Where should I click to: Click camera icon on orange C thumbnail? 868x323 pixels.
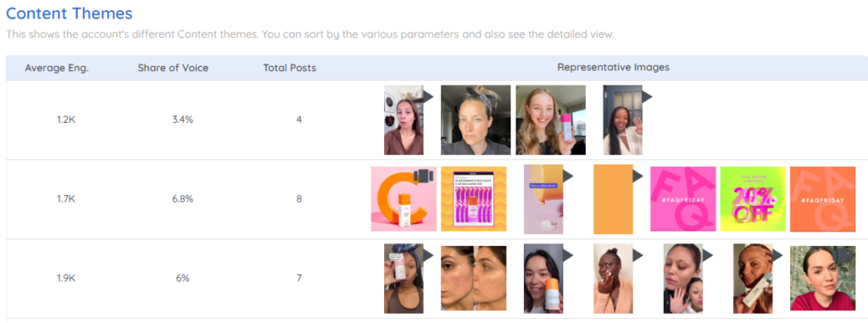click(x=423, y=176)
